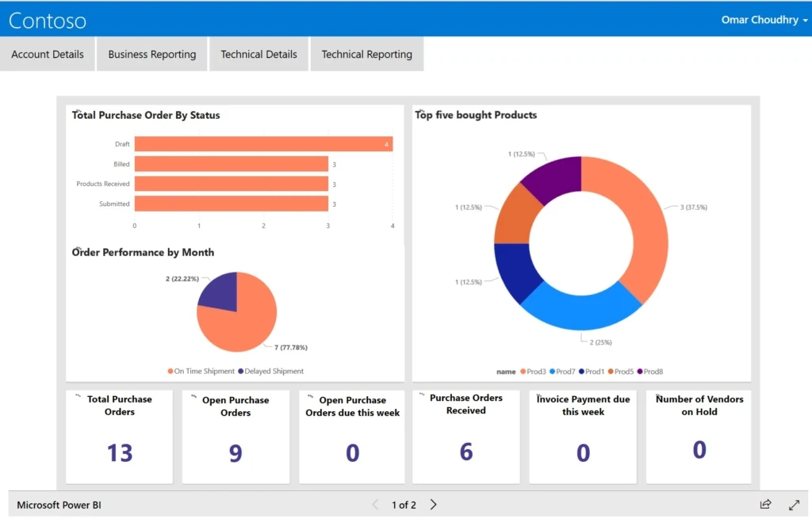Image resolution: width=812 pixels, height=530 pixels.
Task: Open the Technical Details tab
Action: pos(259,54)
